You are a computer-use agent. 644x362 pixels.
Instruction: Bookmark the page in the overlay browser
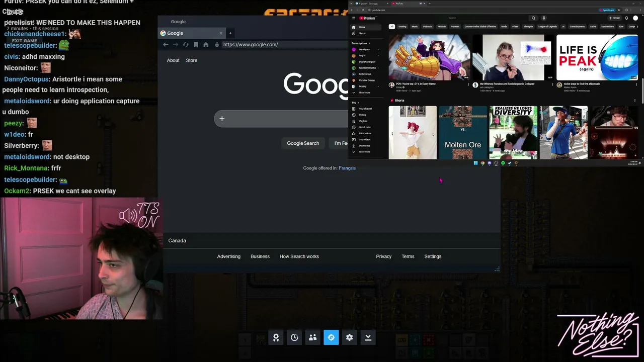point(196,45)
